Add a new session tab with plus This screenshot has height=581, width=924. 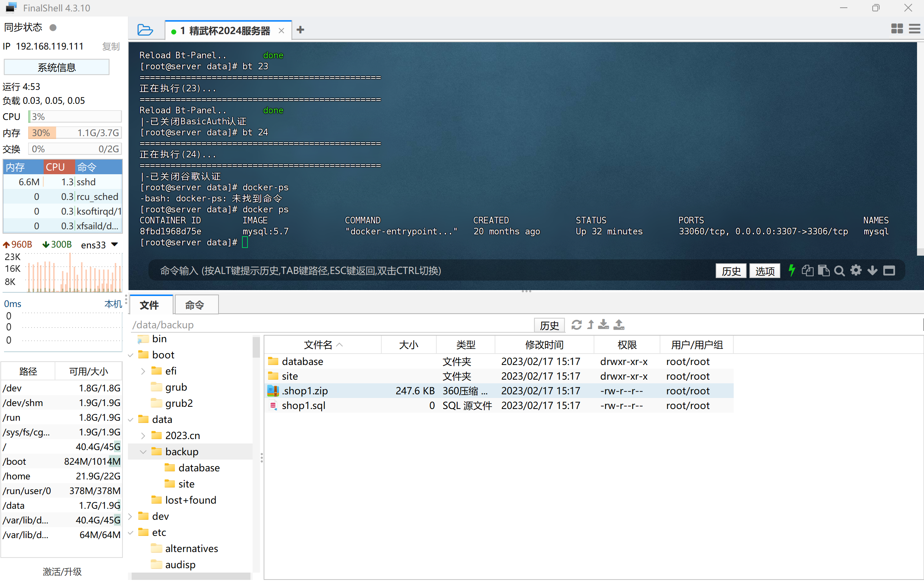coord(300,30)
